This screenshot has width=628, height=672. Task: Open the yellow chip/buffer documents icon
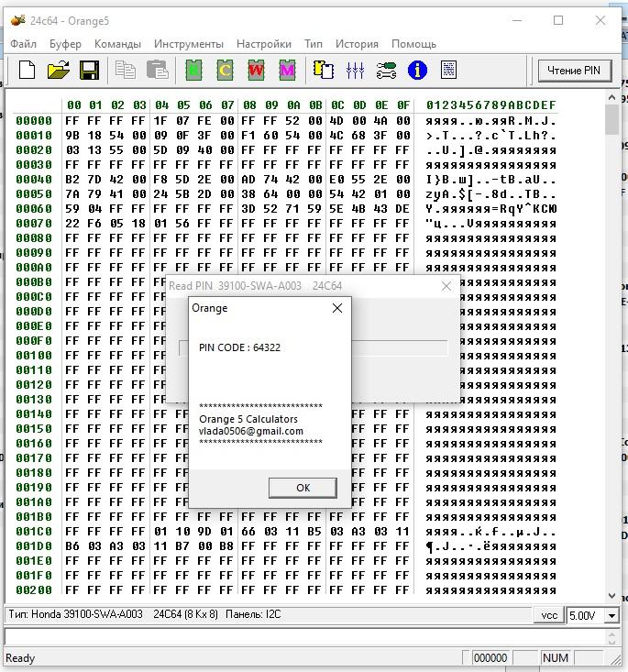pyautogui.click(x=324, y=70)
